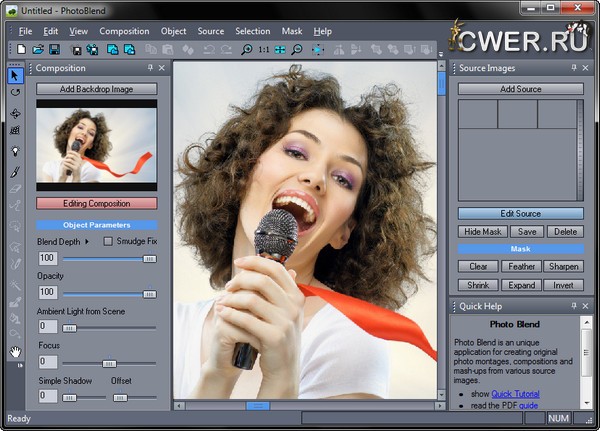Open the Source menu
600x431 pixels.
(x=210, y=31)
